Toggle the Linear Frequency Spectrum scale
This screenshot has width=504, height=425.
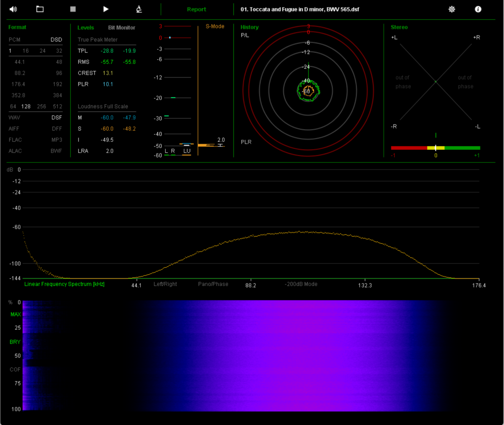coord(64,284)
